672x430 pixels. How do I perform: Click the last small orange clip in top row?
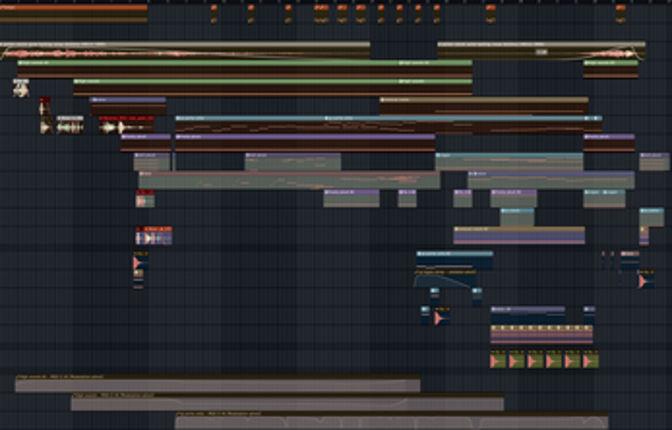pyautogui.click(x=620, y=13)
